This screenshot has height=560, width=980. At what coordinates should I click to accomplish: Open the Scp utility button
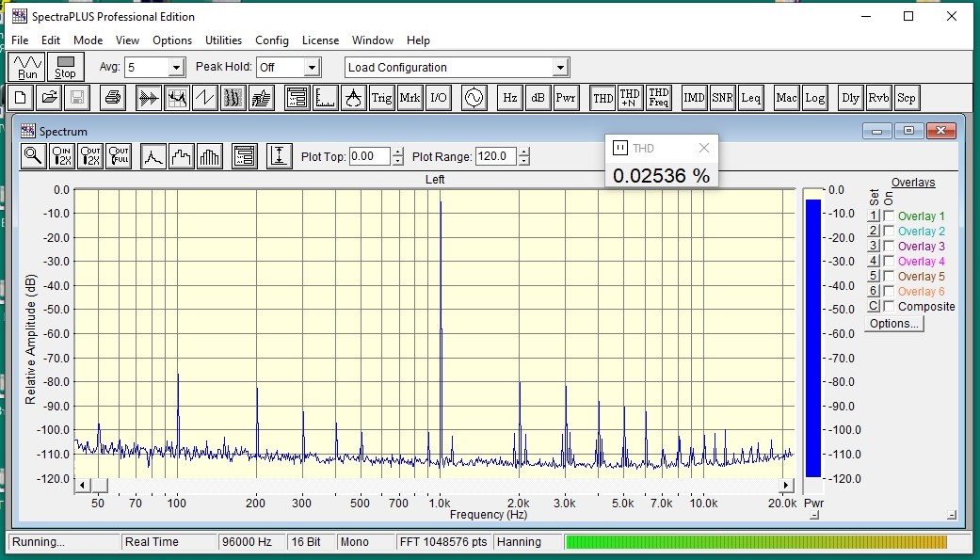coord(907,98)
